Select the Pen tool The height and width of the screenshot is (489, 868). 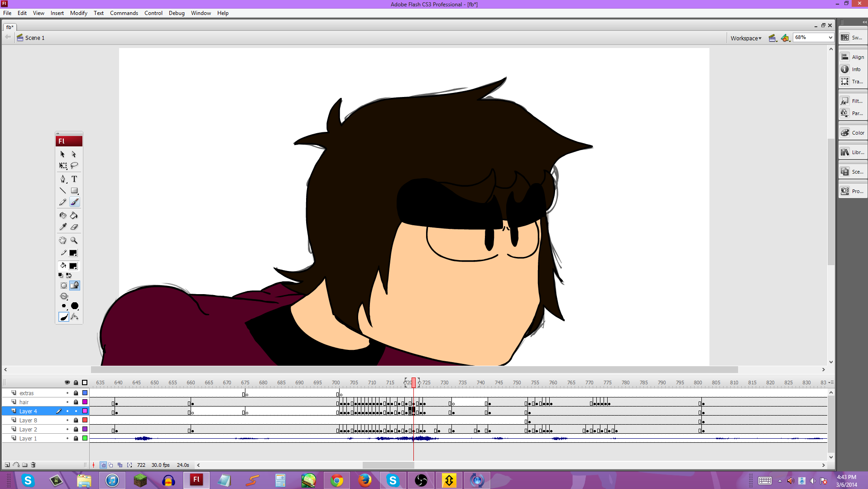[x=63, y=179]
